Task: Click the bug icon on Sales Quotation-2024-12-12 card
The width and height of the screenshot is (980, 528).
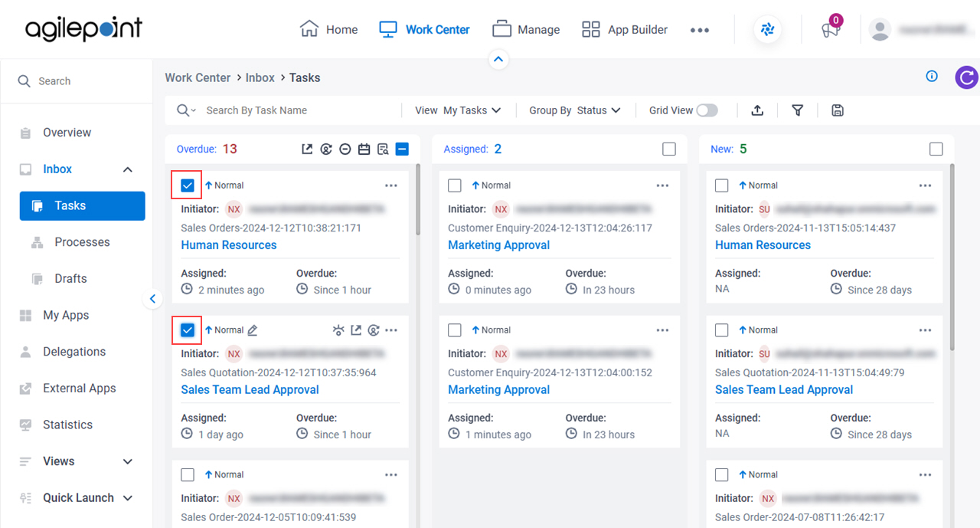Action: tap(338, 330)
